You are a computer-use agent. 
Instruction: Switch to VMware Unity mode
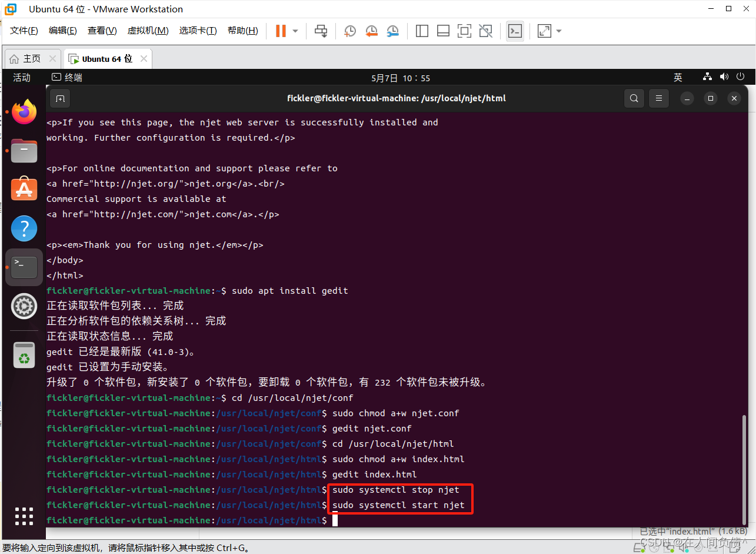point(485,31)
